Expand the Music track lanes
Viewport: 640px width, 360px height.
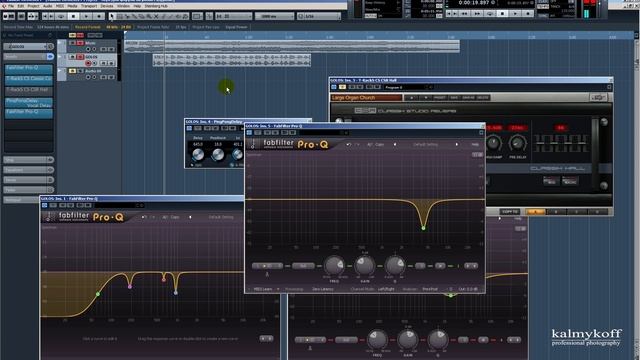pos(60,43)
